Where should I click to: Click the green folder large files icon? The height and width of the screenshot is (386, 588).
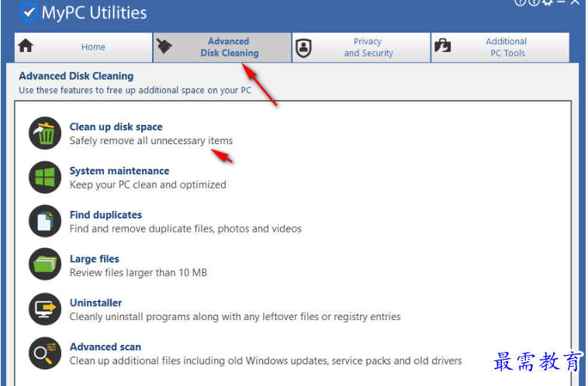(x=45, y=264)
